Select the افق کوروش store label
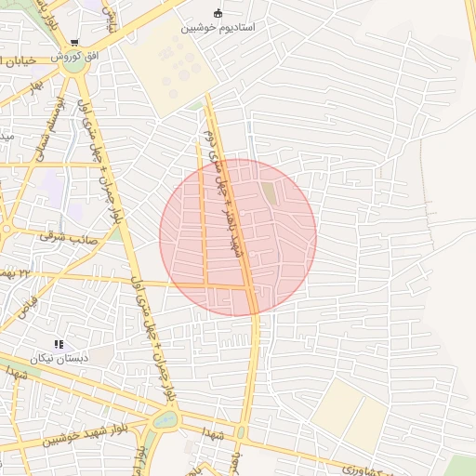The height and width of the screenshot is (476, 476). (74, 57)
